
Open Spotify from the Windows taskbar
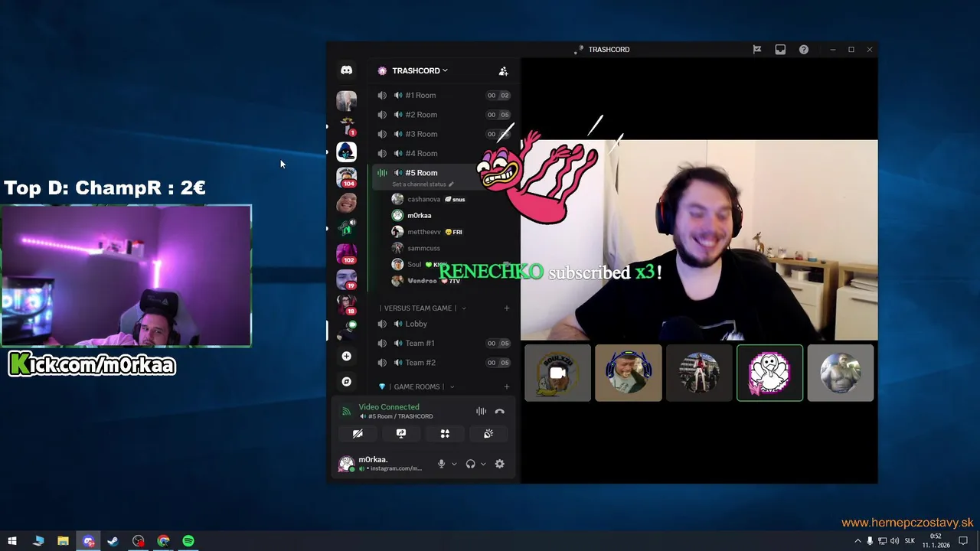[x=188, y=541]
